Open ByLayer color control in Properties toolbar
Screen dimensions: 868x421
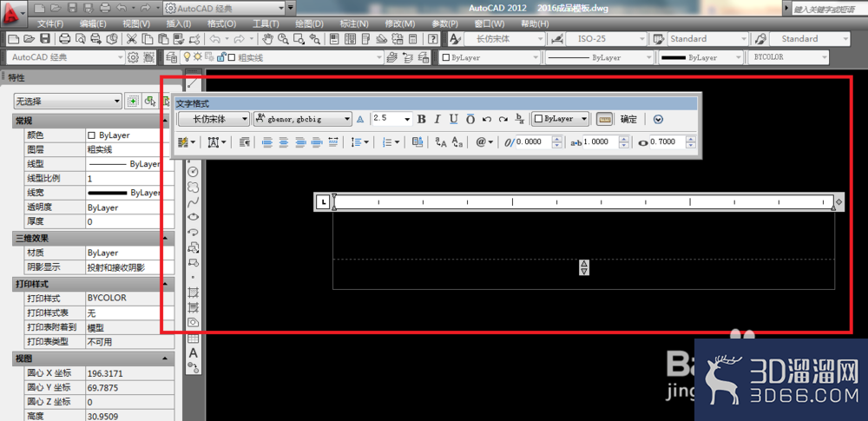(x=490, y=57)
